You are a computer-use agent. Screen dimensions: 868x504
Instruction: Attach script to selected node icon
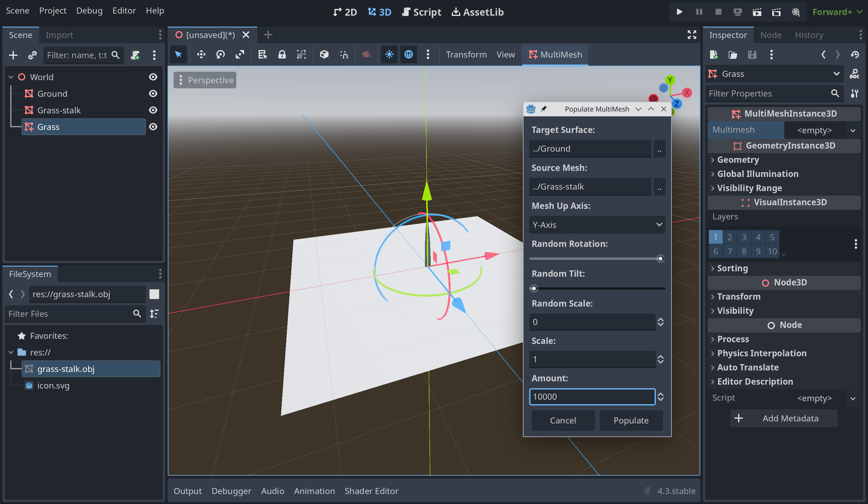click(135, 55)
